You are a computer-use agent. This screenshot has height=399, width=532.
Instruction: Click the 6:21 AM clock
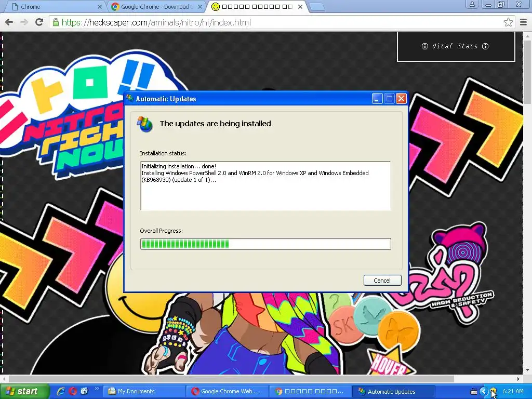coord(513,391)
